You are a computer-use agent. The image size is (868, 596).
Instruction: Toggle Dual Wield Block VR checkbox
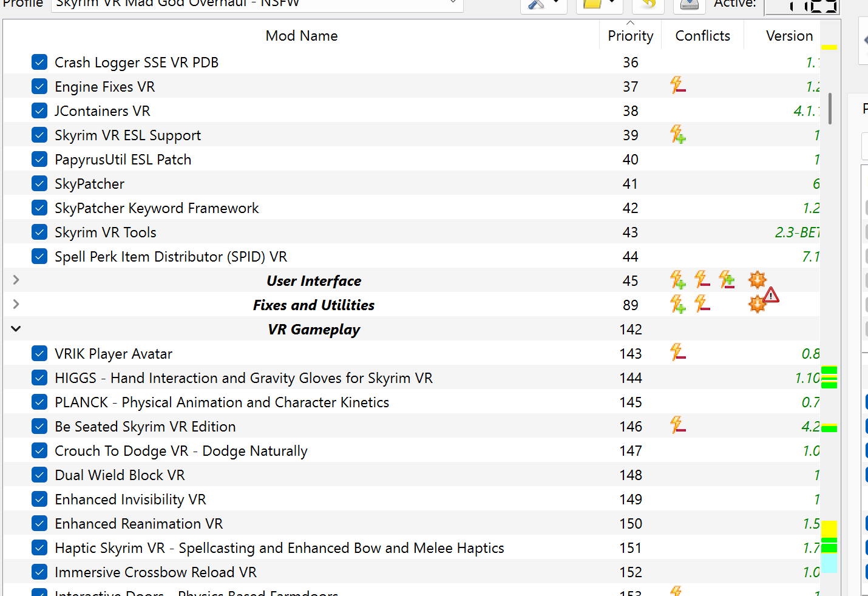(x=39, y=475)
